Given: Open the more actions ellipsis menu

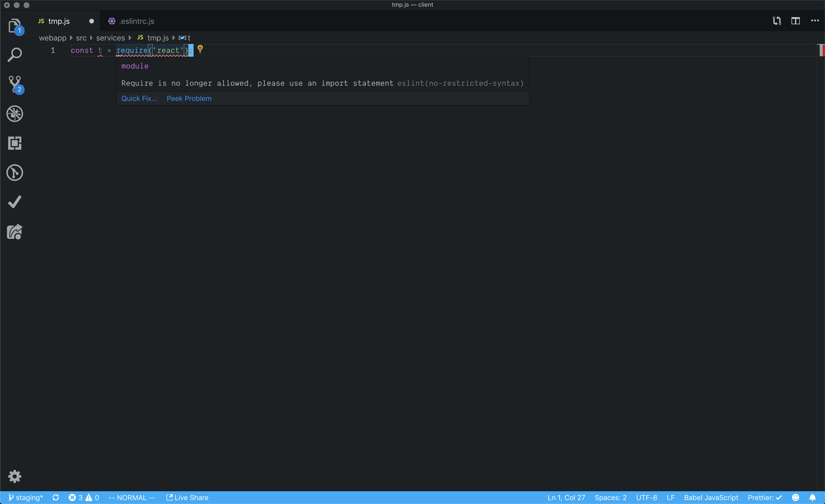Looking at the screenshot, I should pyautogui.click(x=815, y=21).
